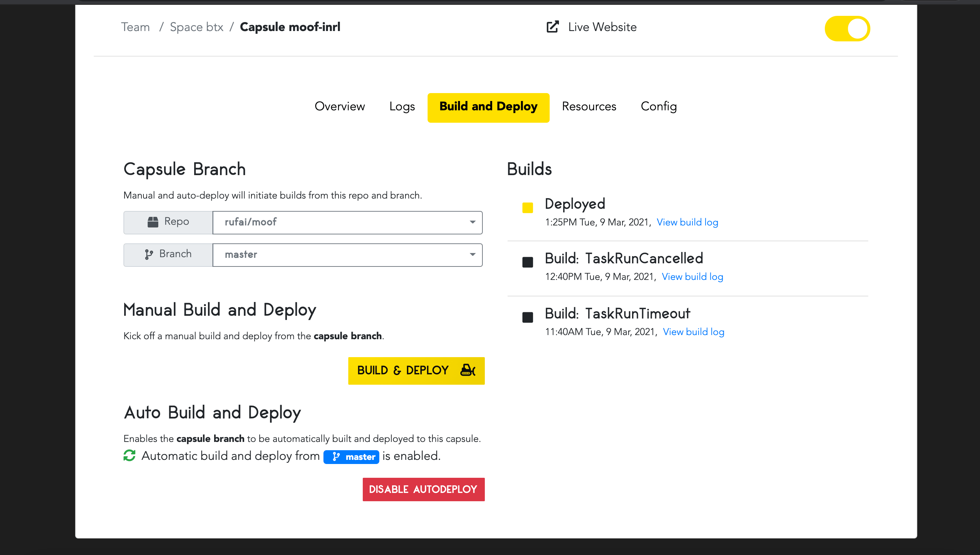980x555 pixels.
Task: Switch to the Logs tab
Action: tap(402, 106)
